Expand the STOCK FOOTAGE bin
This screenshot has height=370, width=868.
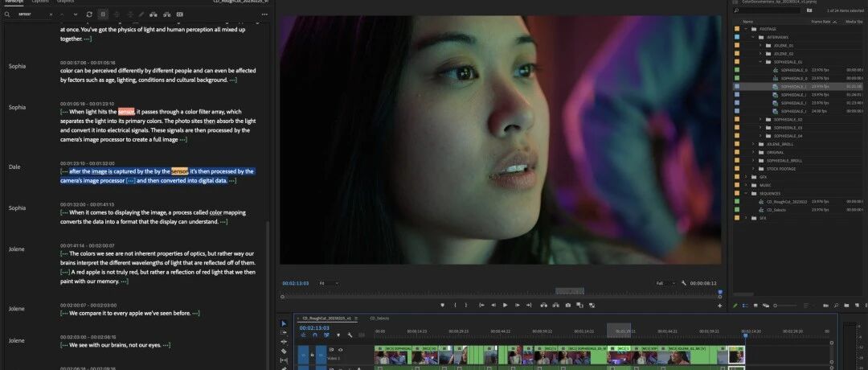753,168
